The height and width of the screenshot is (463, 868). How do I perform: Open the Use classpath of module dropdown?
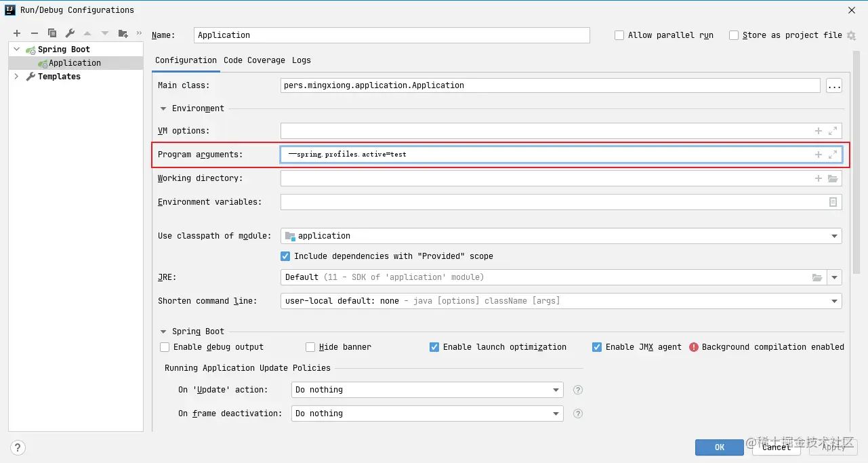coord(834,236)
